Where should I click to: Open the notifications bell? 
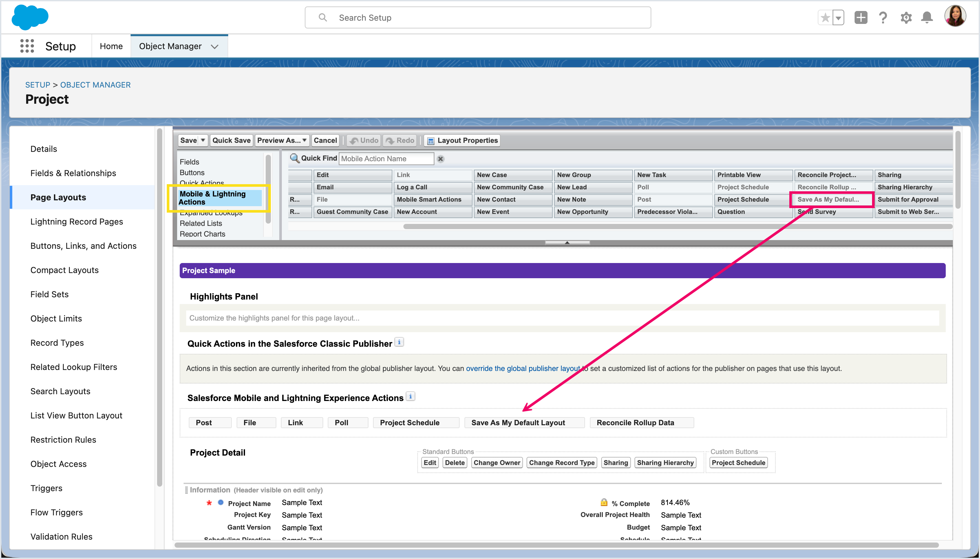927,18
